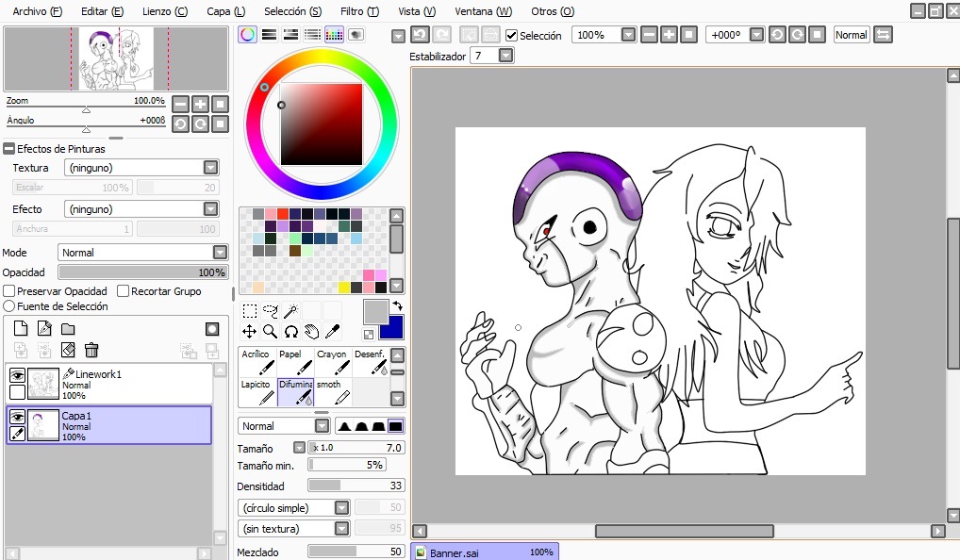Undo the last action in toolbar
This screenshot has width=960, height=560.
tap(420, 35)
